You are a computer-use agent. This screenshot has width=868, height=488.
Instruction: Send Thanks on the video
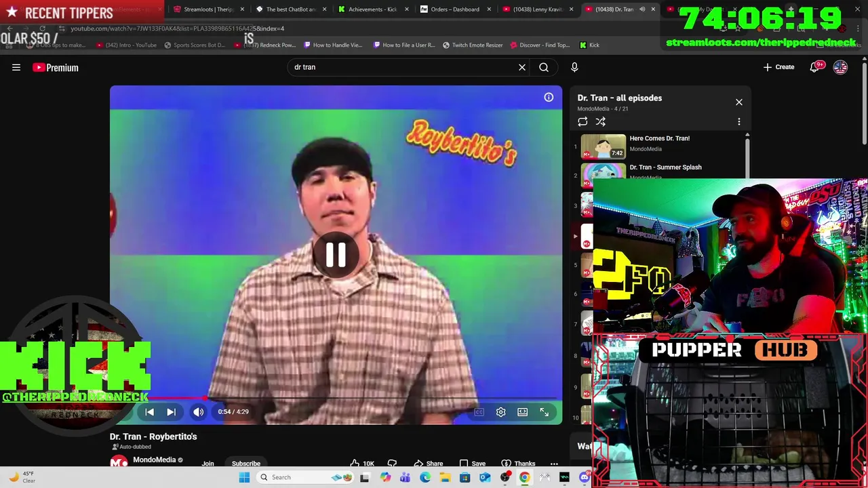click(519, 464)
